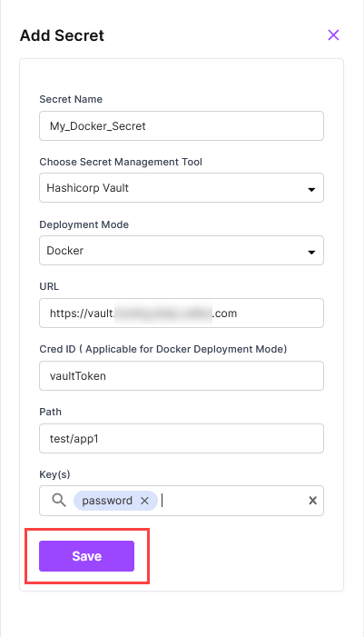Click the Key(s) label

[54, 474]
